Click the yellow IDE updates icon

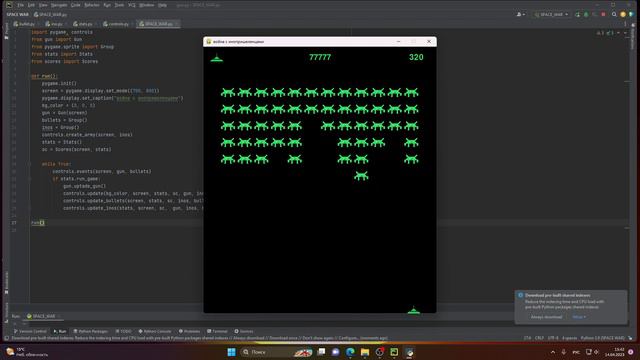click(622, 14)
